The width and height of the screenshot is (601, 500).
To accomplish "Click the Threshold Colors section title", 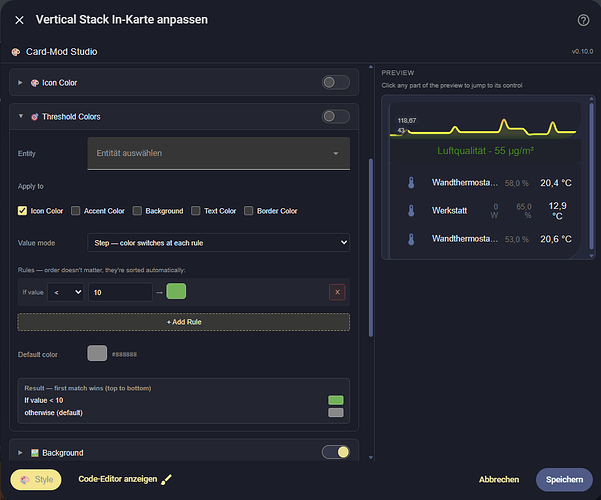I will coord(71,117).
